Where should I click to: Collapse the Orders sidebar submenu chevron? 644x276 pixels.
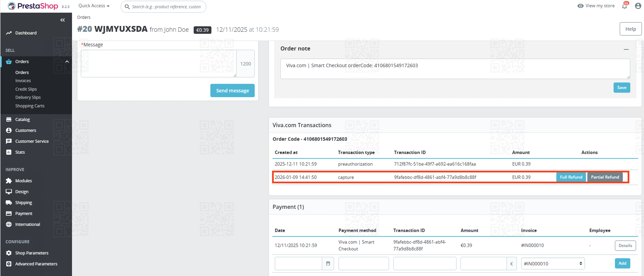[x=67, y=62]
